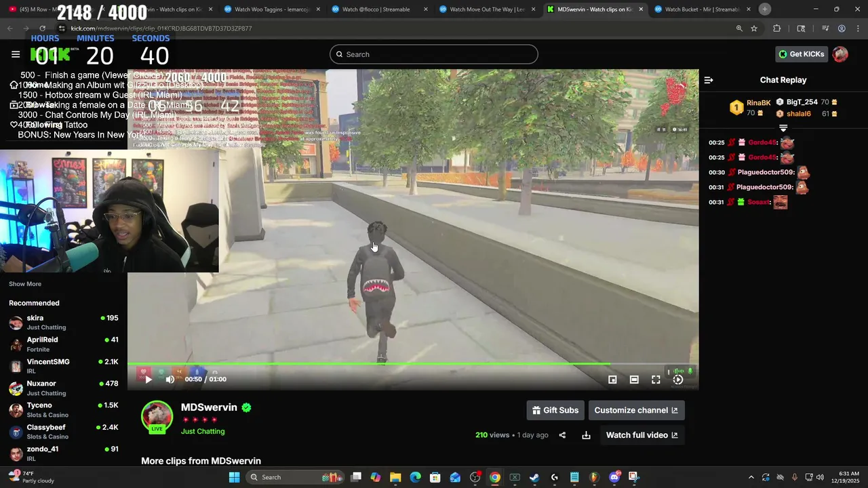
Task: Open AprilReid's Fortnite channel
Action: click(64, 344)
